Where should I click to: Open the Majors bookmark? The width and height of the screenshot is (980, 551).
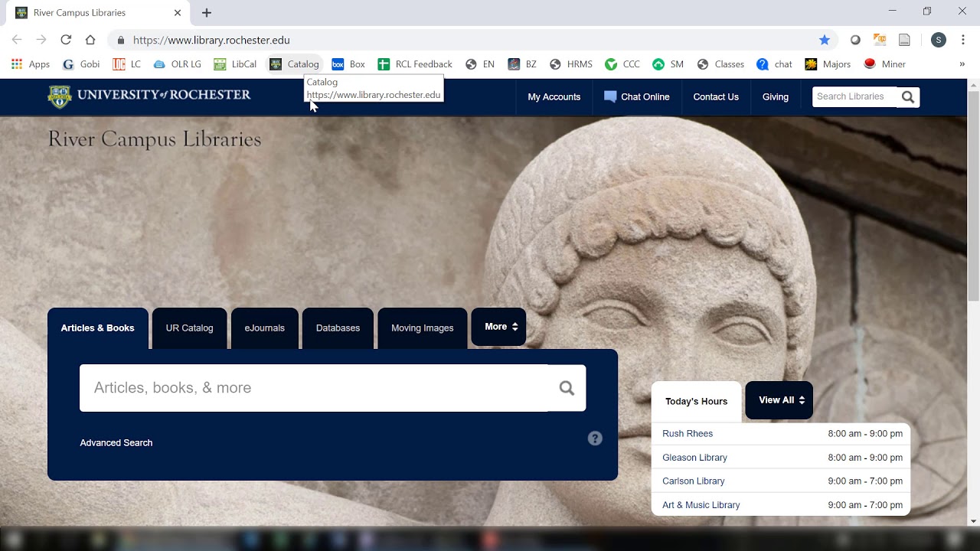click(828, 64)
